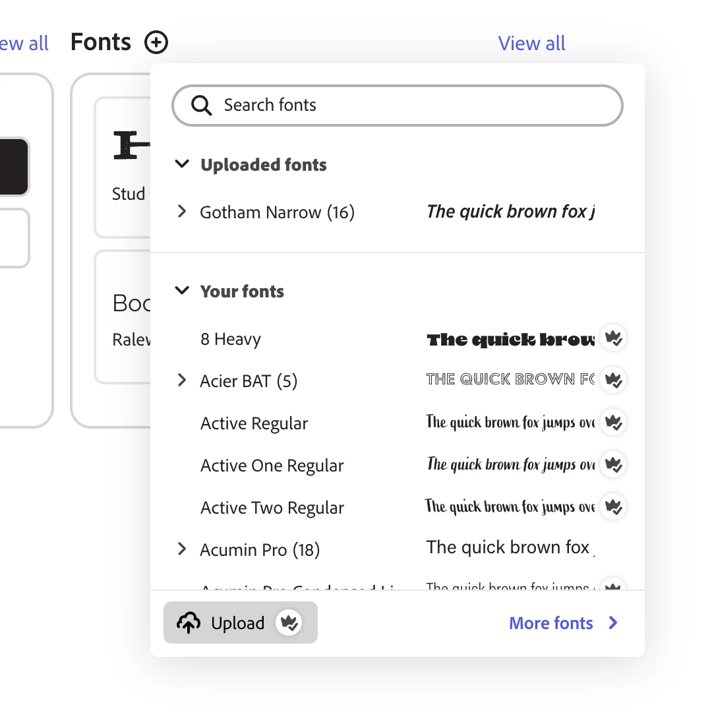Image resolution: width=712 pixels, height=728 pixels.
Task: Click the premium crown on Upload button
Action: [289, 622]
